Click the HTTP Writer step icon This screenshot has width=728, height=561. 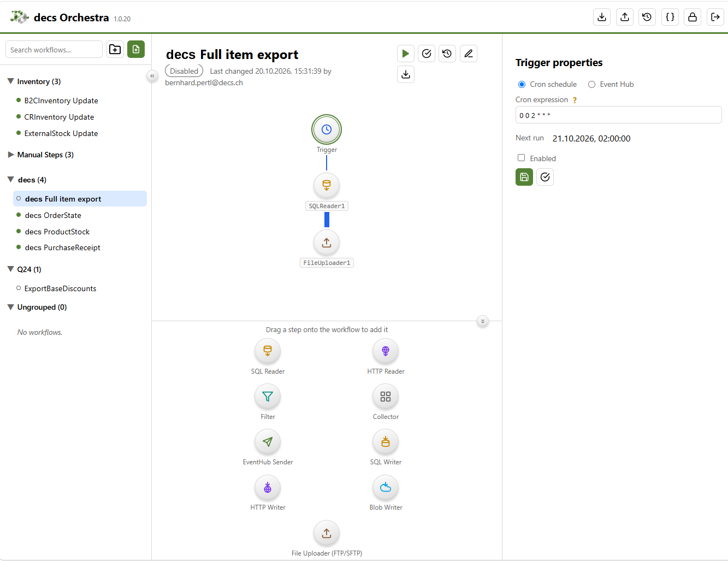268,487
